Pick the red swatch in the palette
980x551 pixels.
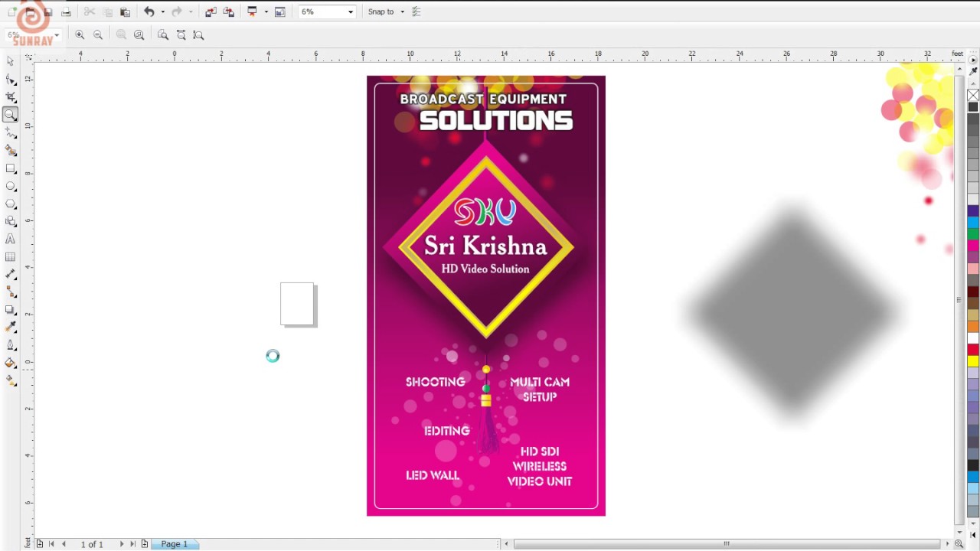tap(973, 349)
